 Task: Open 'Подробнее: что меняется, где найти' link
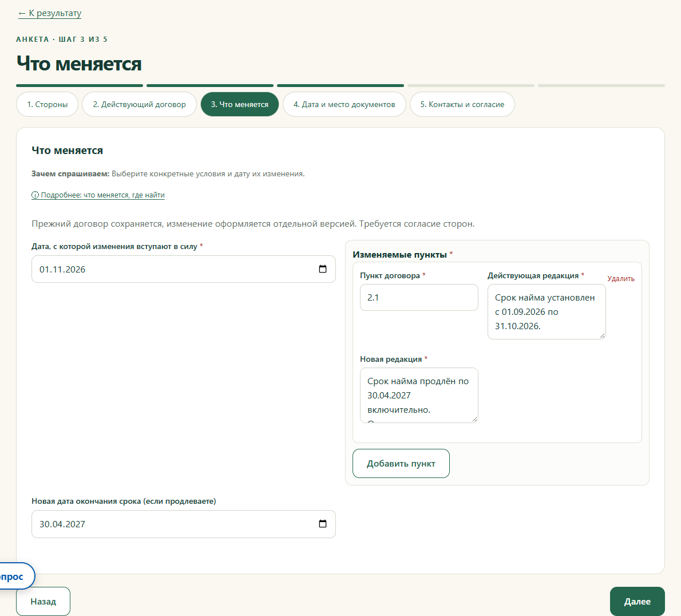(98, 195)
